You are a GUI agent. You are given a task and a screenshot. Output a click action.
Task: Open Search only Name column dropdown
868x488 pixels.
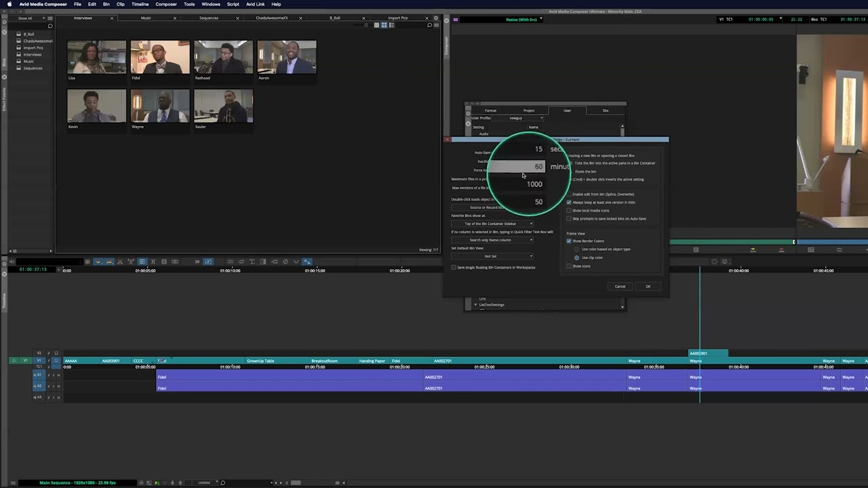tap(492, 240)
